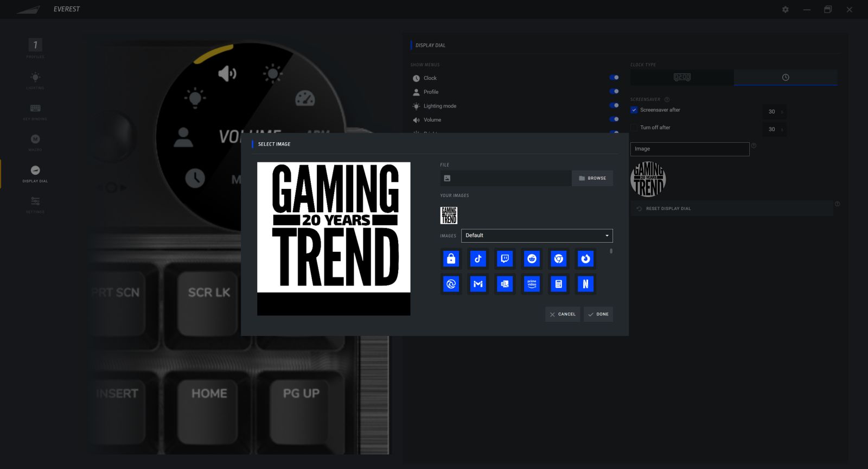The image size is (868, 469).
Task: Select the Chrome icon image
Action: coord(559,259)
